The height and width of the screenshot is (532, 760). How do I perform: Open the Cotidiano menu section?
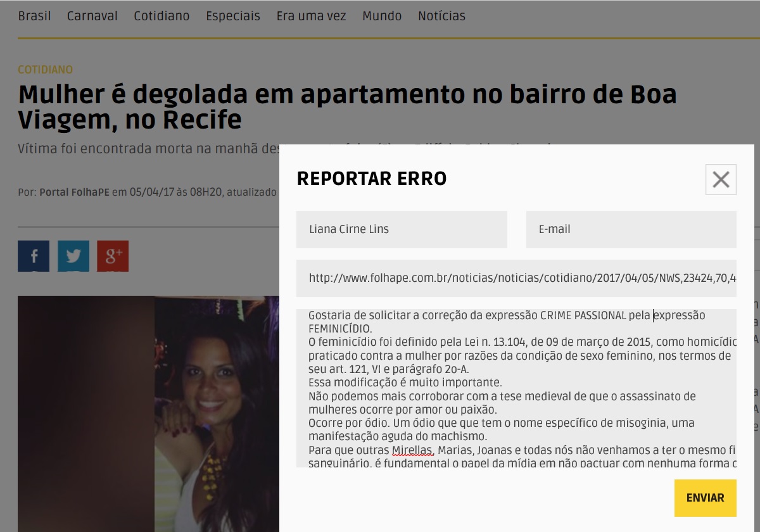(161, 16)
